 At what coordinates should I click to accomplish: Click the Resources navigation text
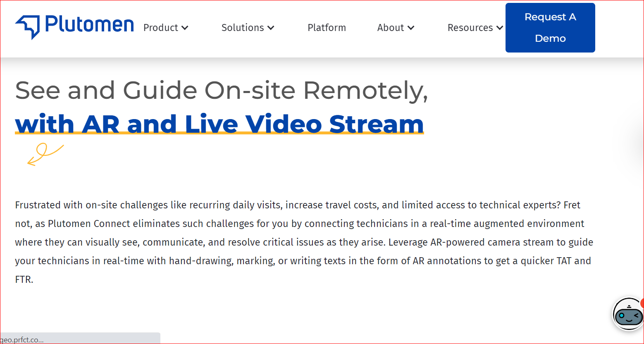[x=470, y=28]
